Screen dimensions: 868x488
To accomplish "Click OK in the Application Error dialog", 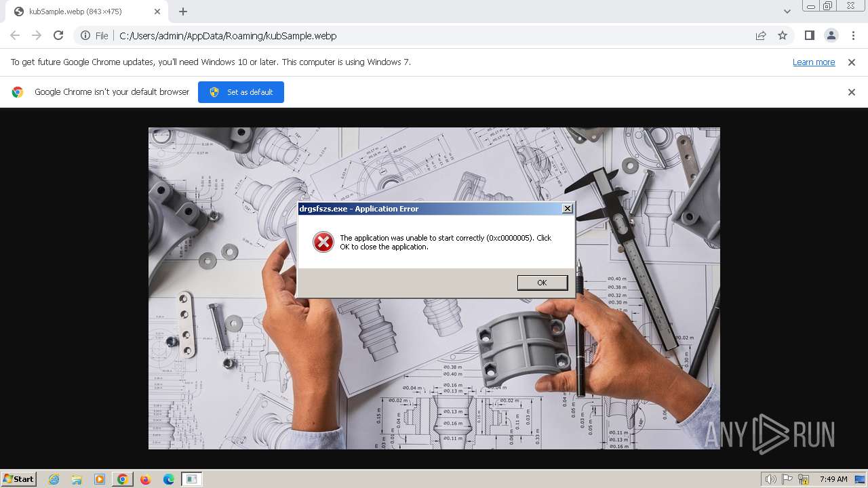I will (x=542, y=283).
